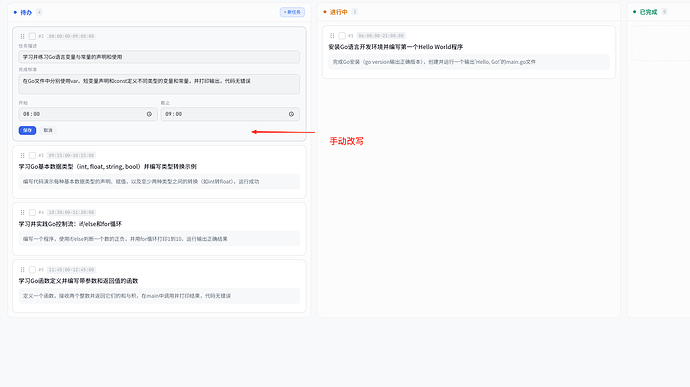Click the +新任务 new task button
Image resolution: width=690 pixels, height=387 pixels.
tap(292, 12)
